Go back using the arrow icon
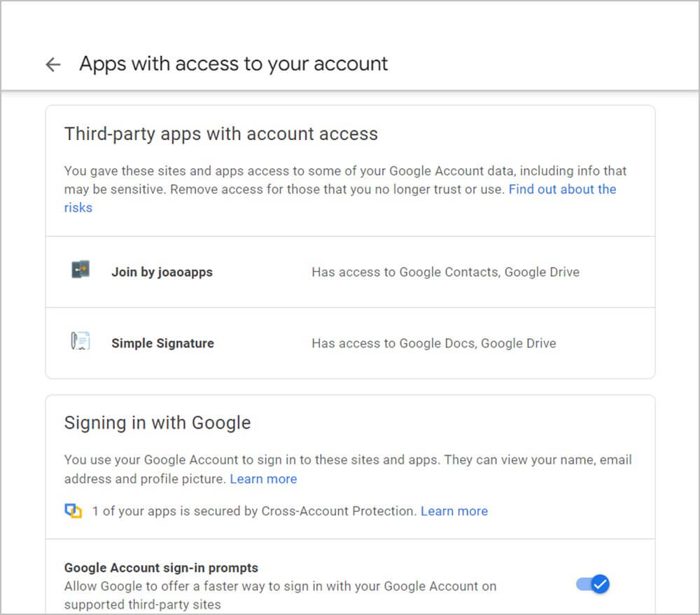 point(52,64)
